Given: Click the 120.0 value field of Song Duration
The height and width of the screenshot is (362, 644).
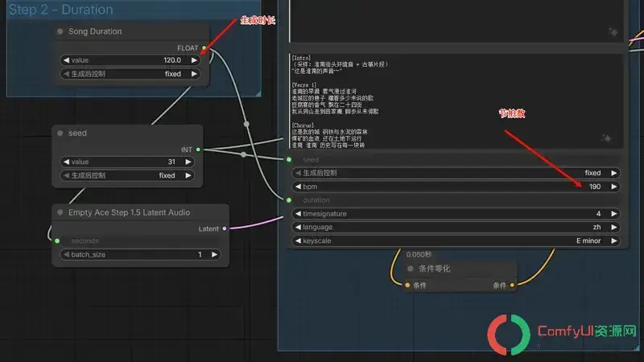Looking at the screenshot, I should (x=130, y=60).
